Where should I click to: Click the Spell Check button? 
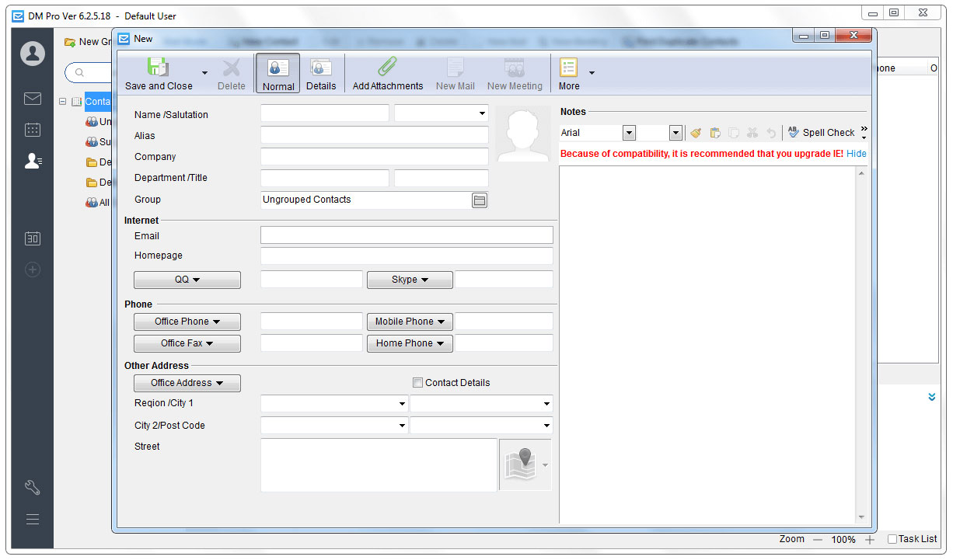pyautogui.click(x=821, y=133)
